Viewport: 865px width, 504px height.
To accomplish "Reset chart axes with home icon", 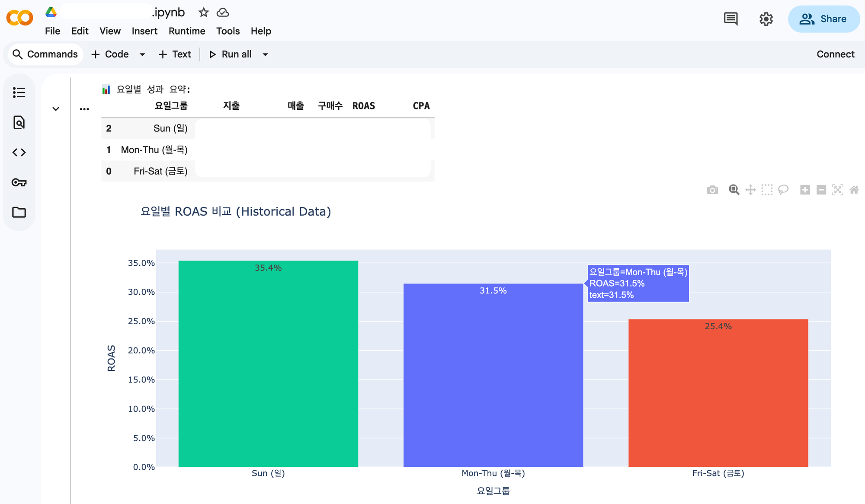I will coord(854,190).
